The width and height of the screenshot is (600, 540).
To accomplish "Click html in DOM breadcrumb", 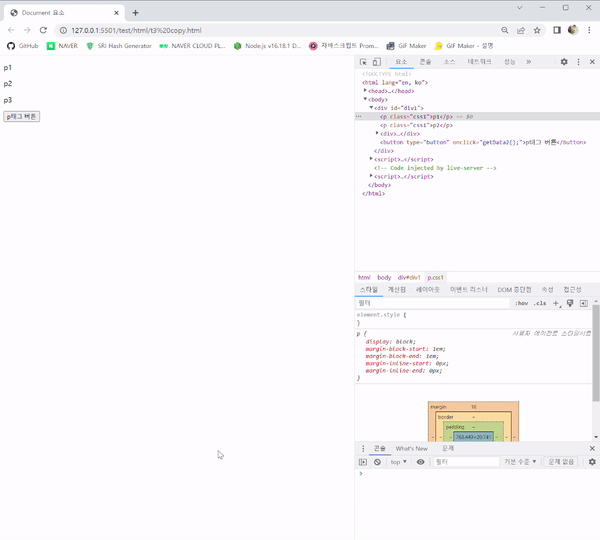I will point(364,277).
